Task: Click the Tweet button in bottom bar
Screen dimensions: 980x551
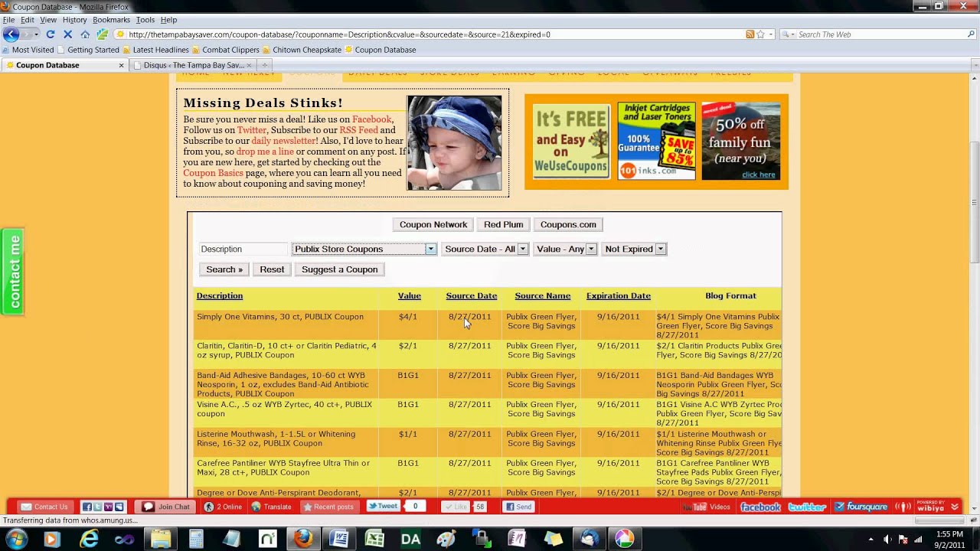Action: 383,507
